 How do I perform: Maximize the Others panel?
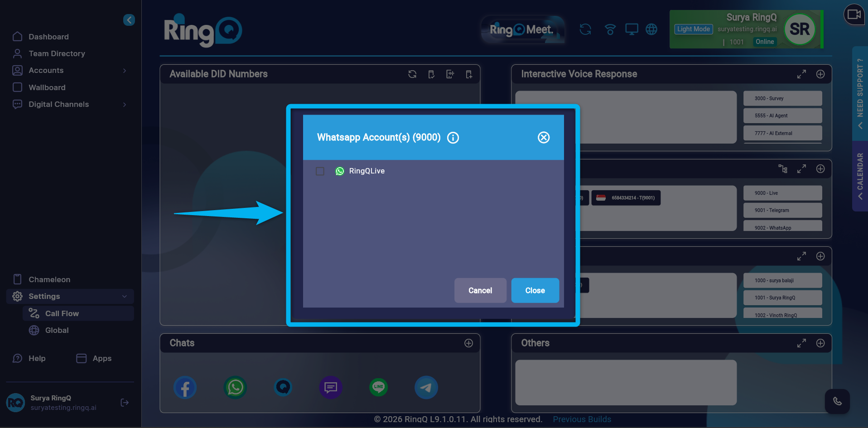point(801,343)
